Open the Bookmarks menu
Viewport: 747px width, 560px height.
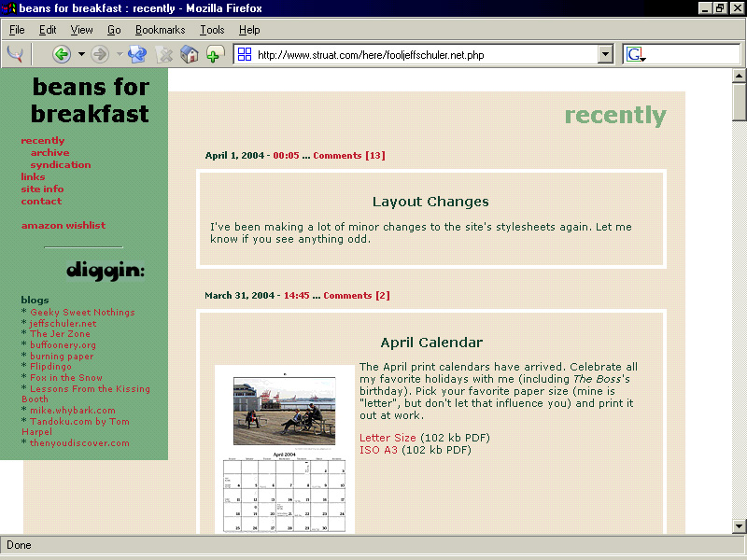click(x=160, y=30)
